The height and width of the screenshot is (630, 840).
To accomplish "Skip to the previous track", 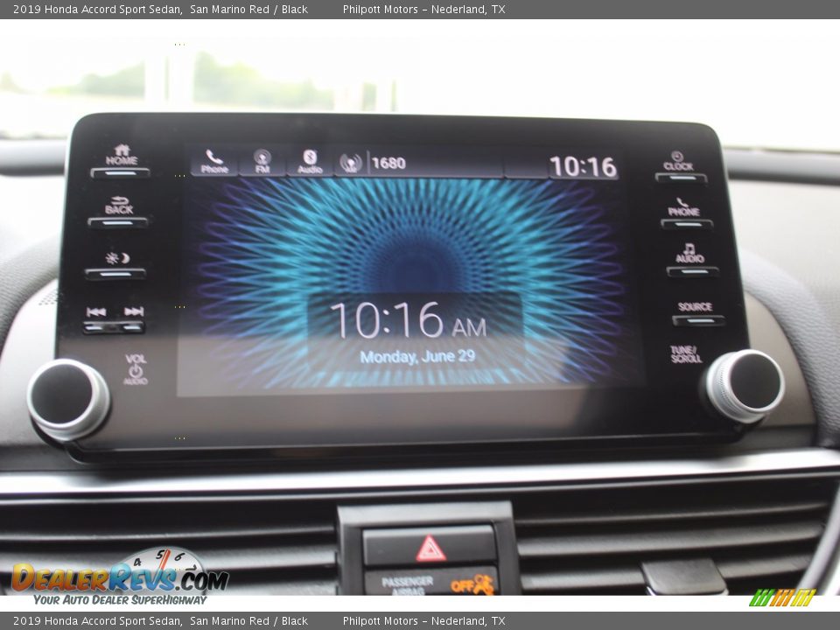I will click(97, 319).
